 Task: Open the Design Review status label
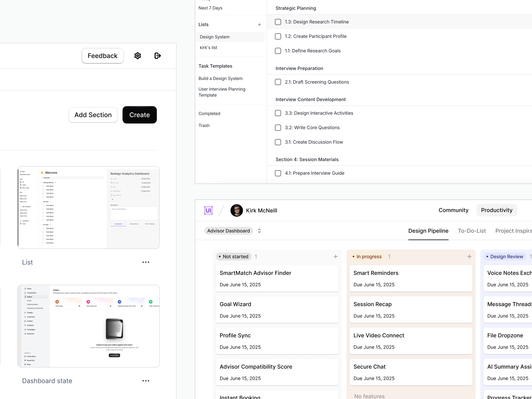click(505, 257)
